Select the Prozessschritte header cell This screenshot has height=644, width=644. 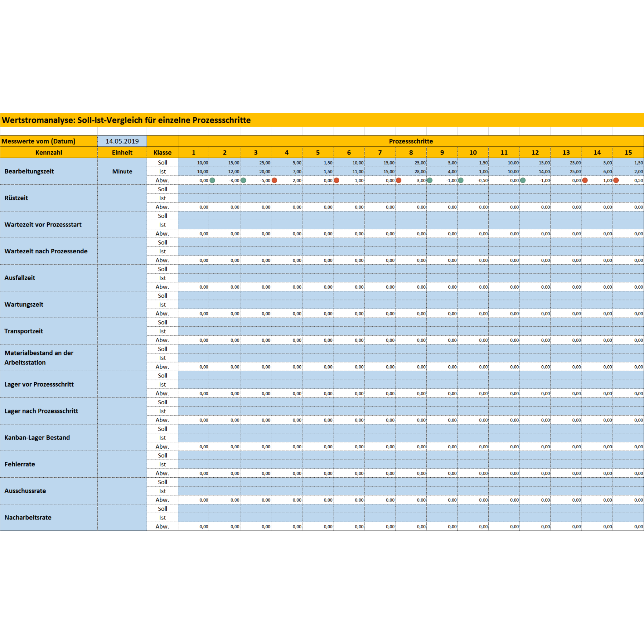(410, 141)
